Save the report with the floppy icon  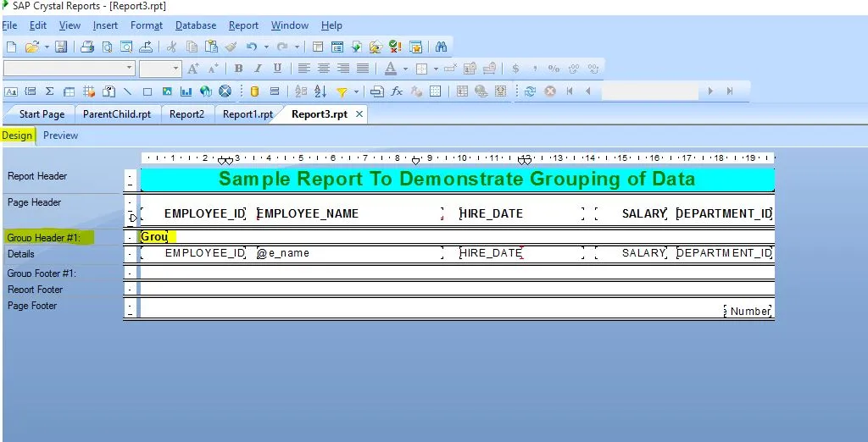coord(61,47)
